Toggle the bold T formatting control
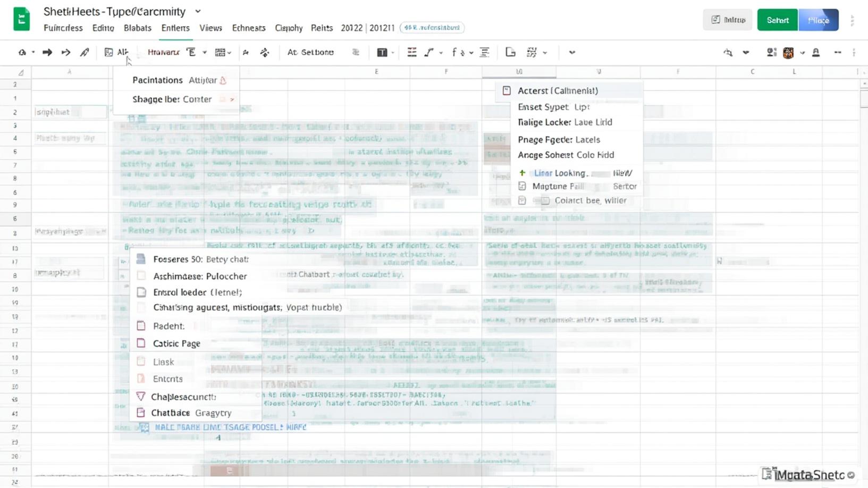The width and height of the screenshot is (868, 488). pos(382,52)
